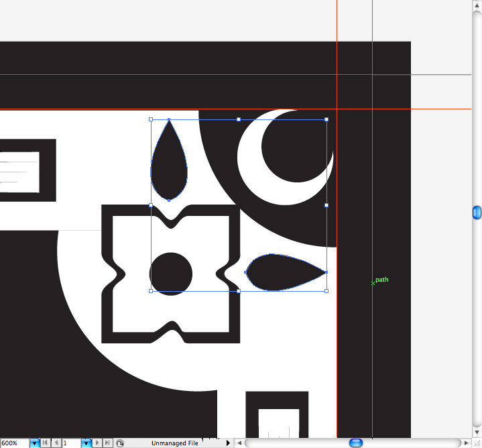This screenshot has height=448, width=482.
Task: Click the top-right bounding box handle
Action: (326, 119)
